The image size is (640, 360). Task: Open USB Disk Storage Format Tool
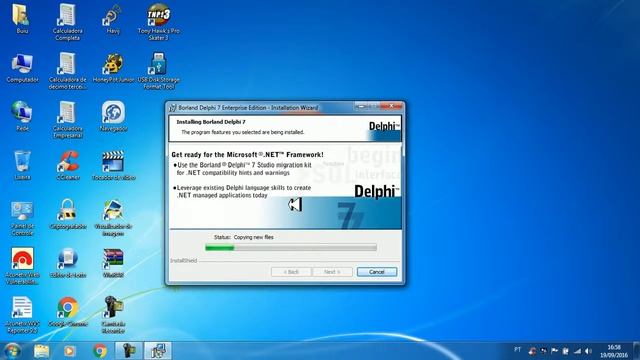pyautogui.click(x=158, y=71)
